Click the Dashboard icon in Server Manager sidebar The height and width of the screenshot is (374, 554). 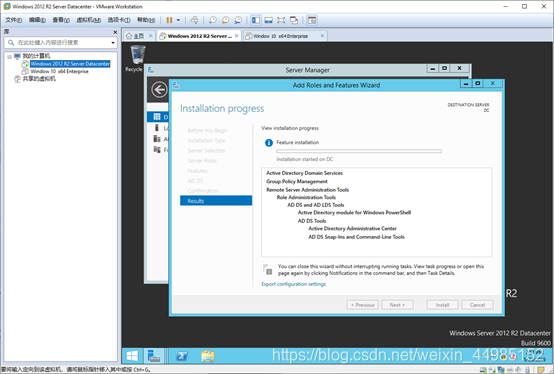tap(157, 117)
